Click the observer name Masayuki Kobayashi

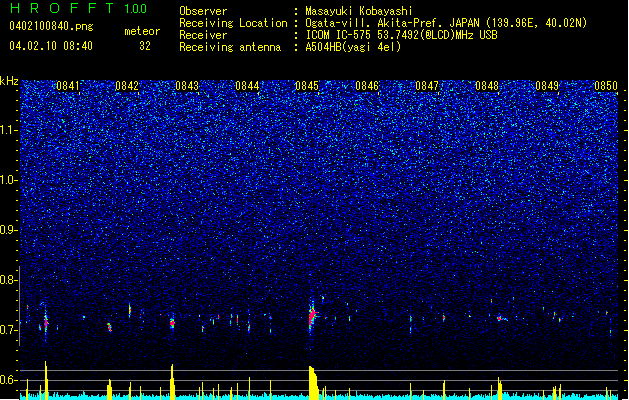(359, 11)
